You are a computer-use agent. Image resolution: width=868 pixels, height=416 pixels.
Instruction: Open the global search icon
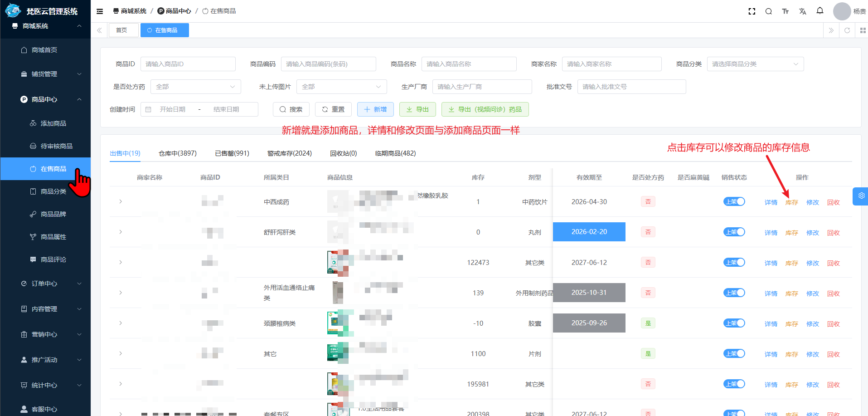(x=768, y=11)
